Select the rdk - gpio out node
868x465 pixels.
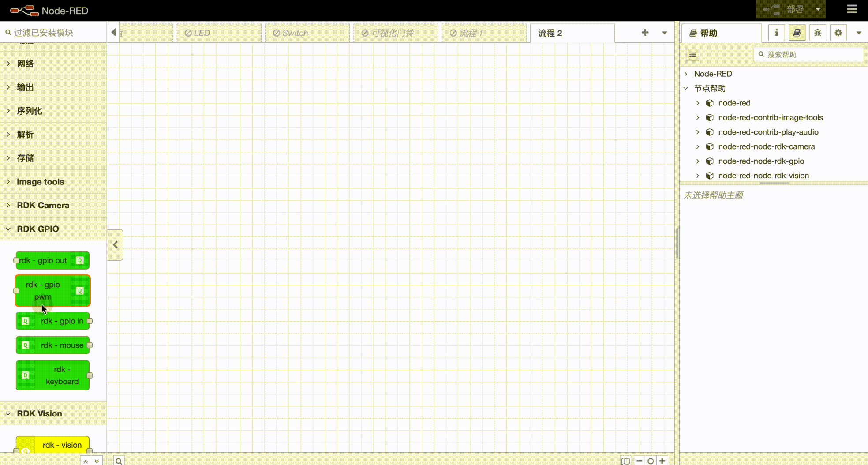[x=52, y=260]
